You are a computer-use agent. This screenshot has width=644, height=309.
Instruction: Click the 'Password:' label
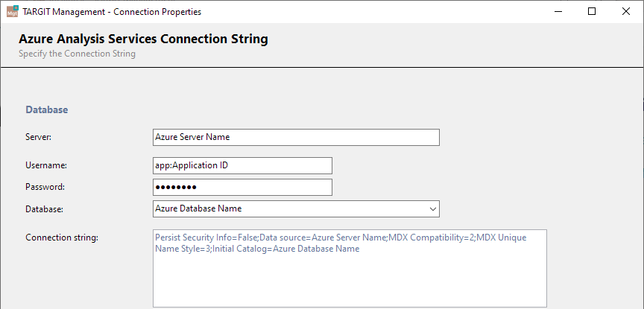pos(45,187)
